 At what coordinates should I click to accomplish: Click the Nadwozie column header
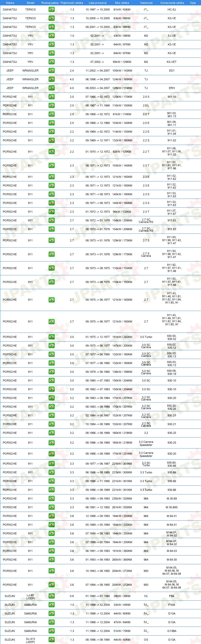pyautogui.click(x=146, y=3)
